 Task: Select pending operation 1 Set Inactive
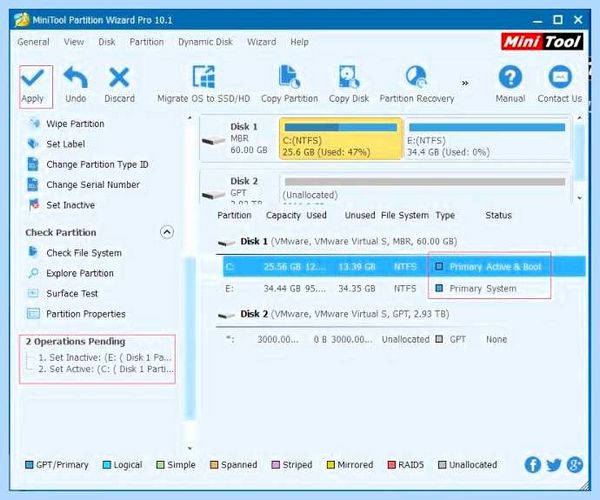[x=105, y=358]
